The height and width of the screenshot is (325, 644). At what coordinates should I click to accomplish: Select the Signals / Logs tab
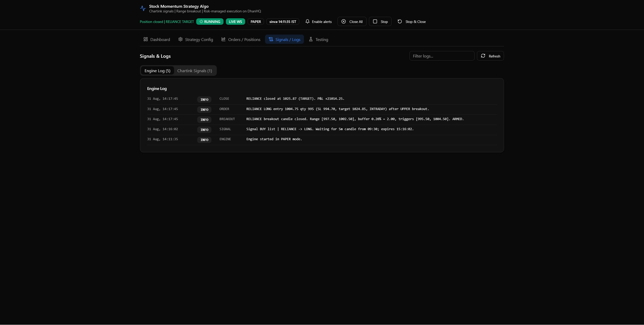click(284, 39)
